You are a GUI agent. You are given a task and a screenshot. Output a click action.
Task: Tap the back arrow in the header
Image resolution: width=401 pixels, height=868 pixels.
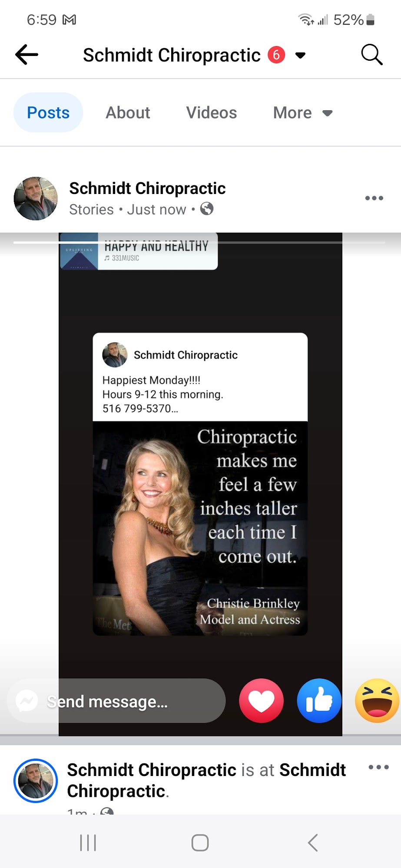tap(27, 55)
